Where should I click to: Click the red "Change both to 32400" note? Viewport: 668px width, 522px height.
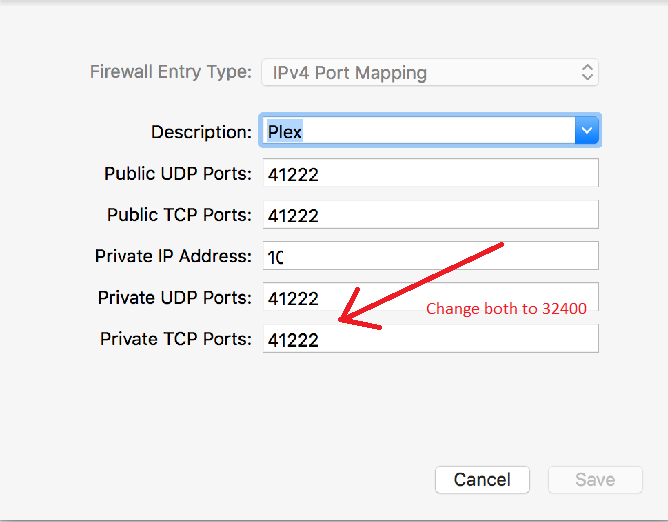506,309
